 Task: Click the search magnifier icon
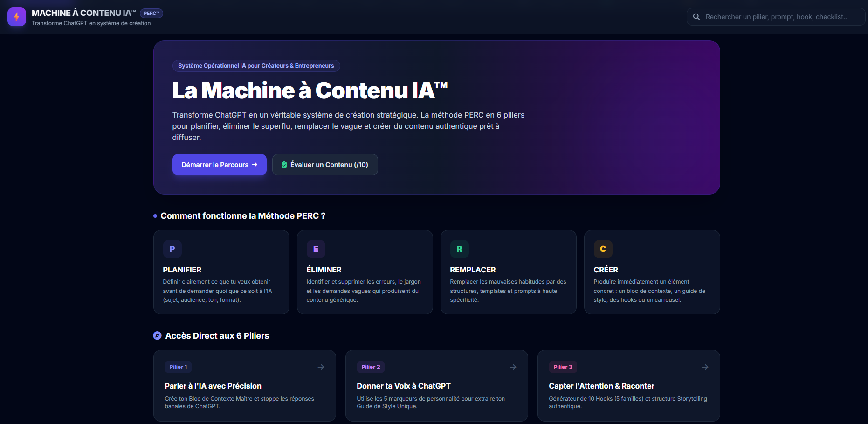(696, 17)
